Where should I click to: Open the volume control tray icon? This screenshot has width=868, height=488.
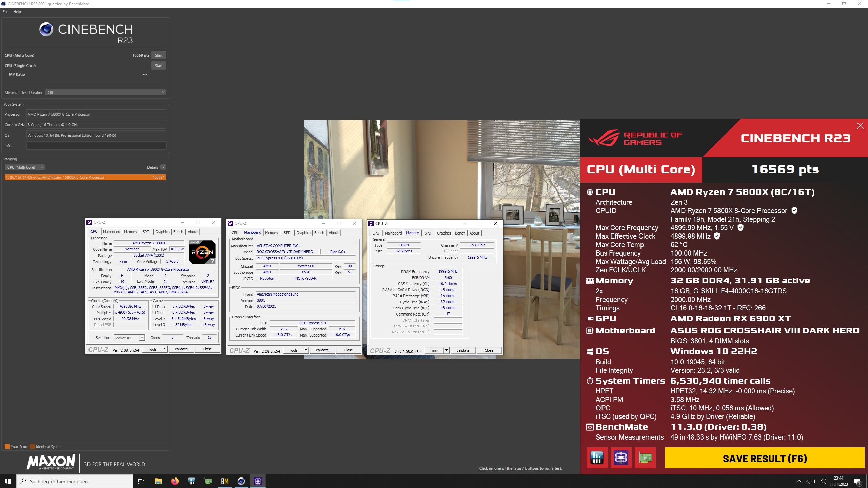coord(823,481)
